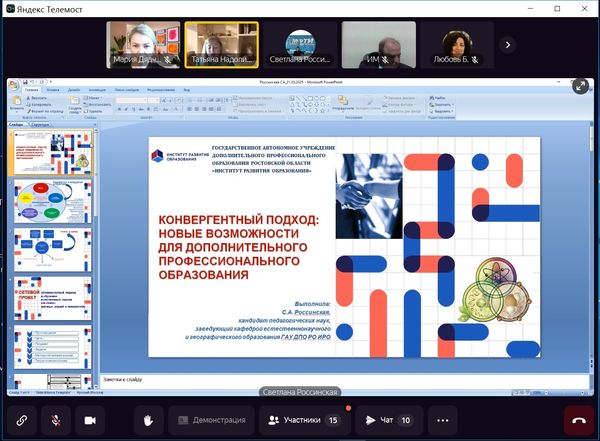Switch to the Вставка ribbon tab
The width and height of the screenshot is (600, 441).
(54, 88)
